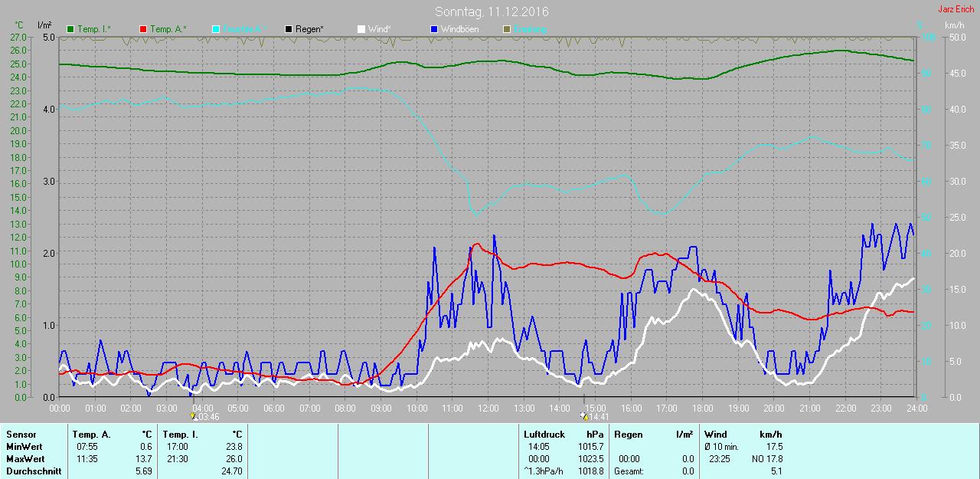Click the 23:25 wind time entry

tap(719, 459)
